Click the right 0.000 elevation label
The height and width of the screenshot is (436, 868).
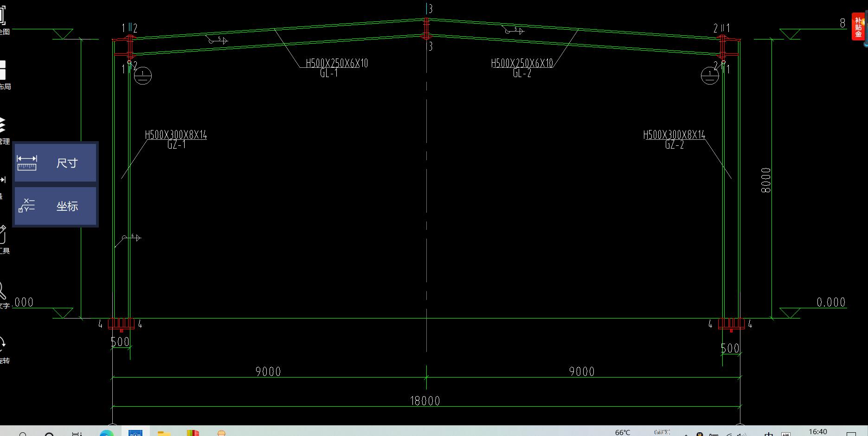pos(831,302)
